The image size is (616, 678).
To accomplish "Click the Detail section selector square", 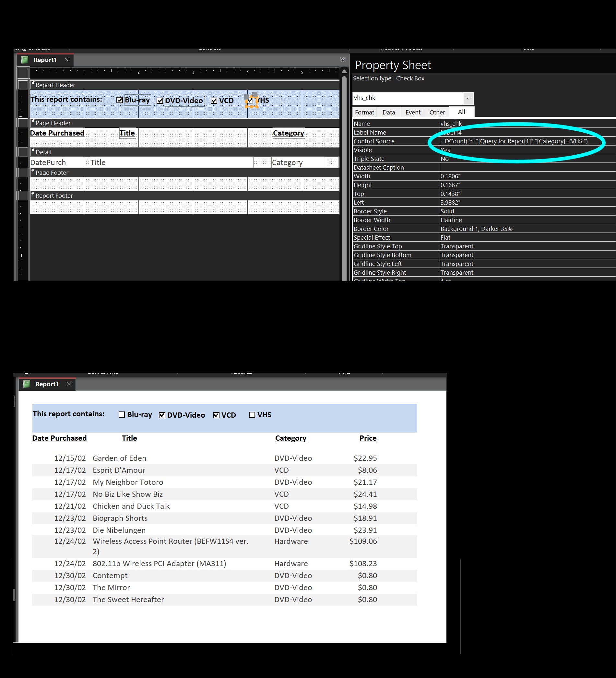I will (23, 152).
